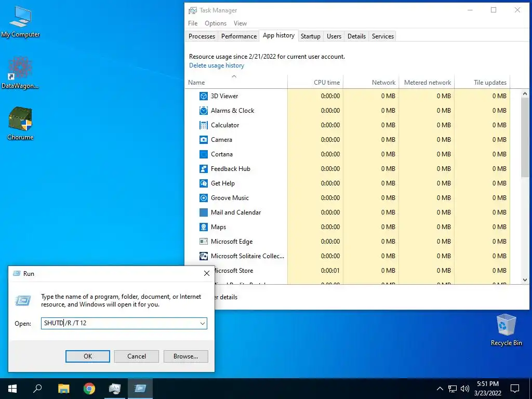
Task: Sort by the Metered network column
Action: point(428,83)
